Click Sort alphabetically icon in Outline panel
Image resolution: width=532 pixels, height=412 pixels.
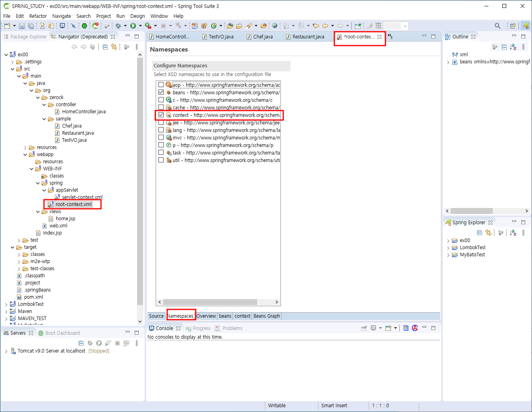(x=513, y=47)
